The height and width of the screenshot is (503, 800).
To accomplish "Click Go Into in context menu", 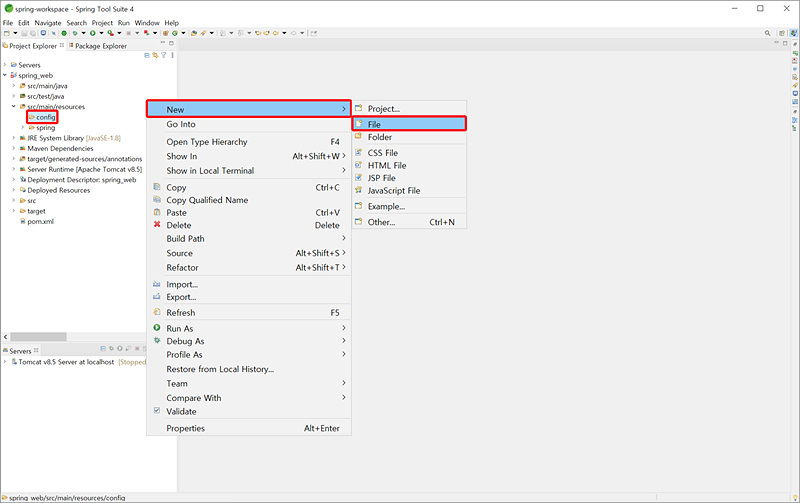I will click(x=249, y=124).
